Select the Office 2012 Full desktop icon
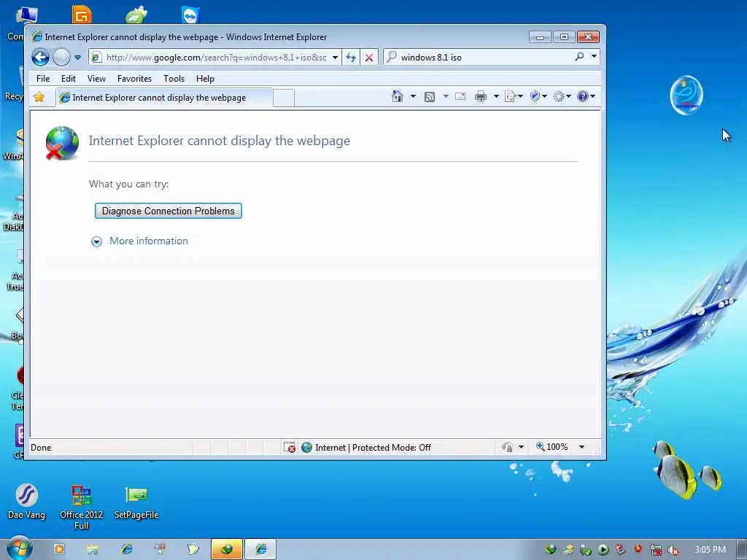Screen dimensions: 747x560 [x=82, y=507]
